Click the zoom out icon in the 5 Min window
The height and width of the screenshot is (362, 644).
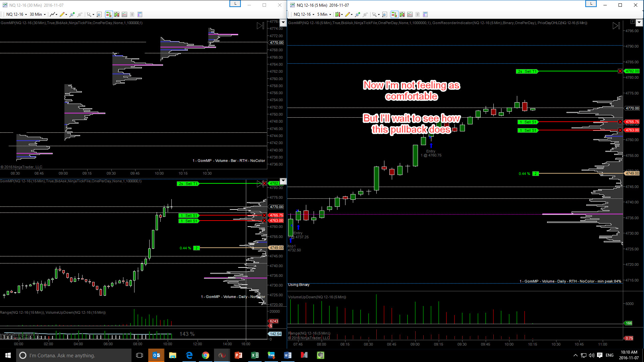[x=365, y=14]
